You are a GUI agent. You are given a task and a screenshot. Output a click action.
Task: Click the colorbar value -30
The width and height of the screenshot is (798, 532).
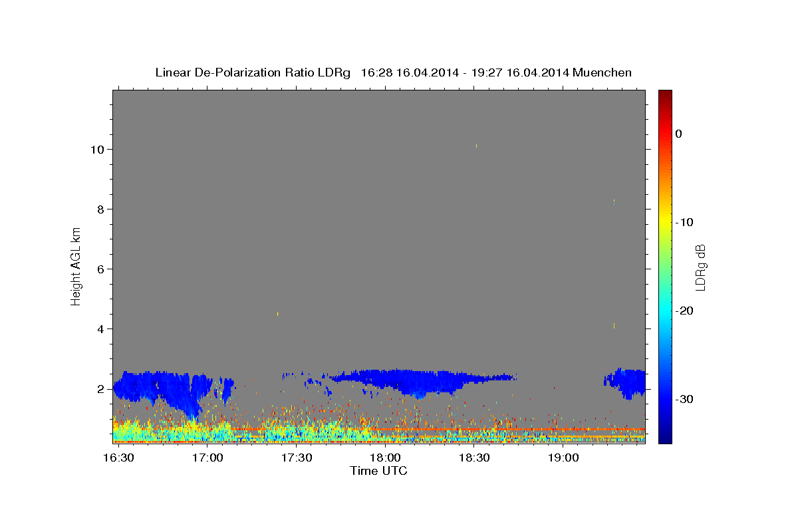pyautogui.click(x=684, y=399)
